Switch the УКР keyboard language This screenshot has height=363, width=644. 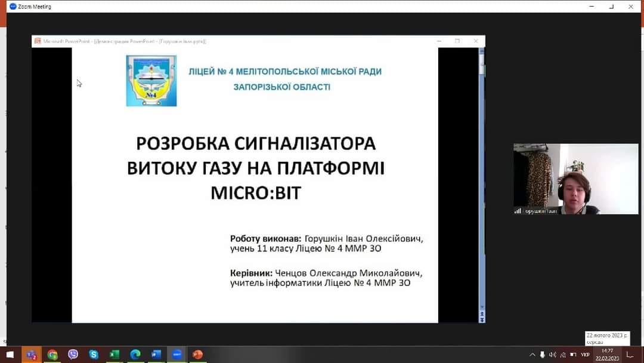[585, 355]
